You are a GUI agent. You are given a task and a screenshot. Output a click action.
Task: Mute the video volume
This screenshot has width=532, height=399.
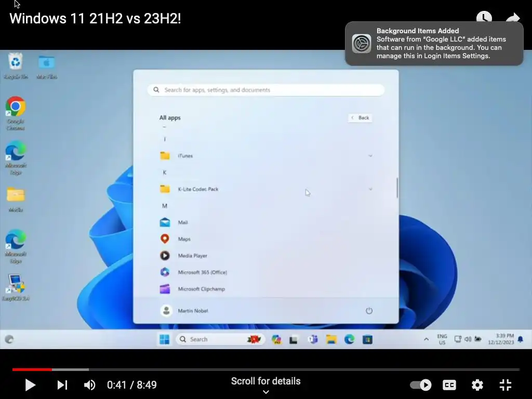(89, 385)
